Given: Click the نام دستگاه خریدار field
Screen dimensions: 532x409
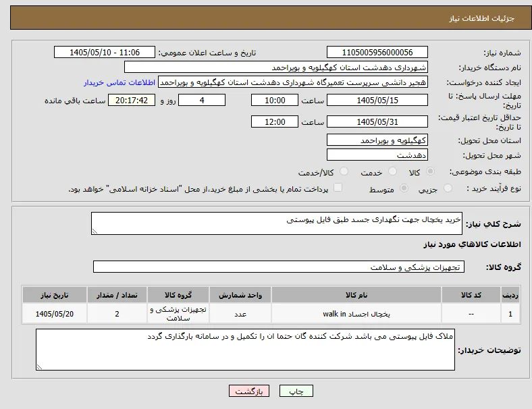Looking at the screenshot, I should tap(276, 67).
